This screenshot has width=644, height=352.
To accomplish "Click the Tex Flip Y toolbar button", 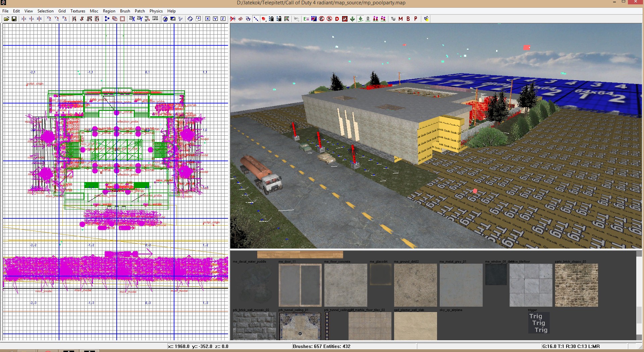I will (140, 19).
